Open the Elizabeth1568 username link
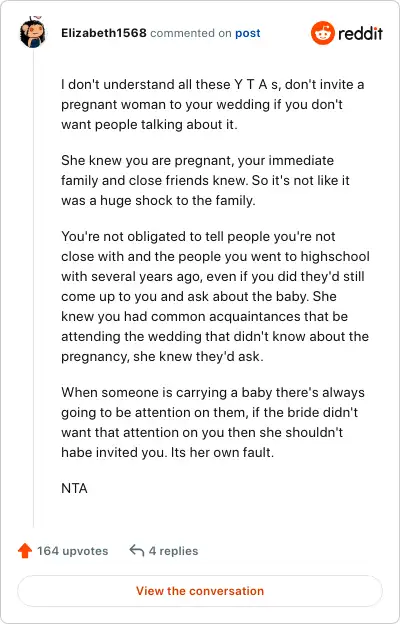This screenshot has width=400, height=624. 104,33
